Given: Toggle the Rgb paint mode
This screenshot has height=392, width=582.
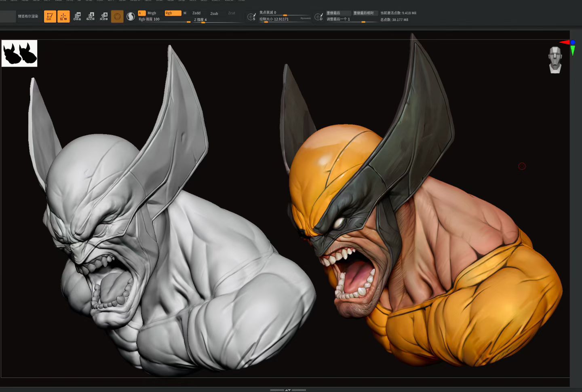Looking at the screenshot, I should click(x=173, y=13).
